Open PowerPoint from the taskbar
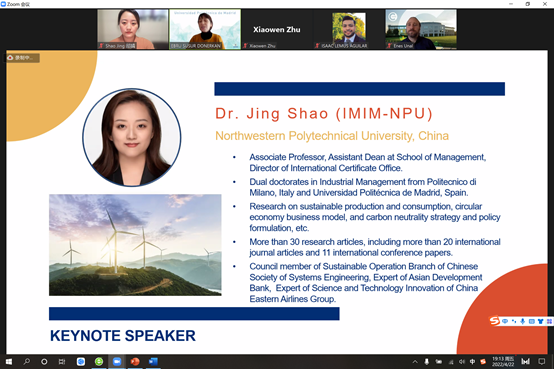Screen dimensions: 554x369 tap(135, 362)
